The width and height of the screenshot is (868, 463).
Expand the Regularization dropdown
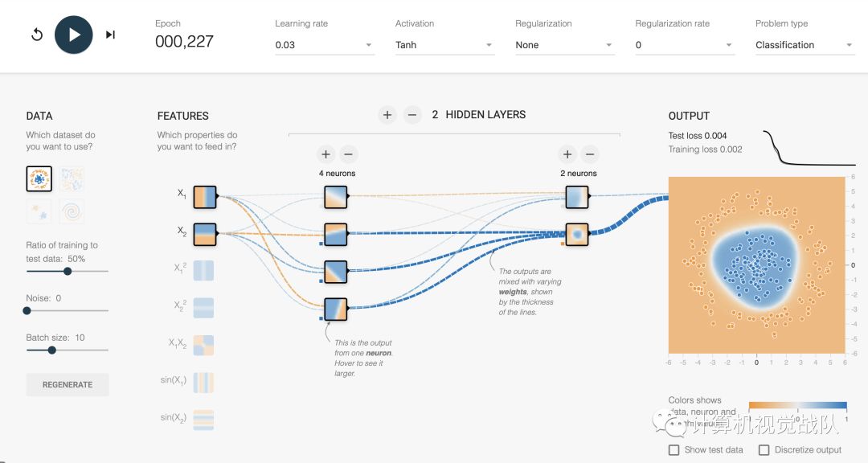pos(564,45)
